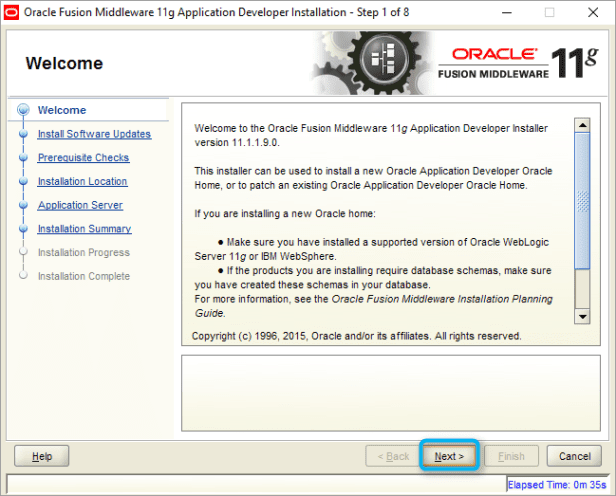Click the welcome text scroll-down arrow
Screen dimensions: 616x496
[582, 316]
